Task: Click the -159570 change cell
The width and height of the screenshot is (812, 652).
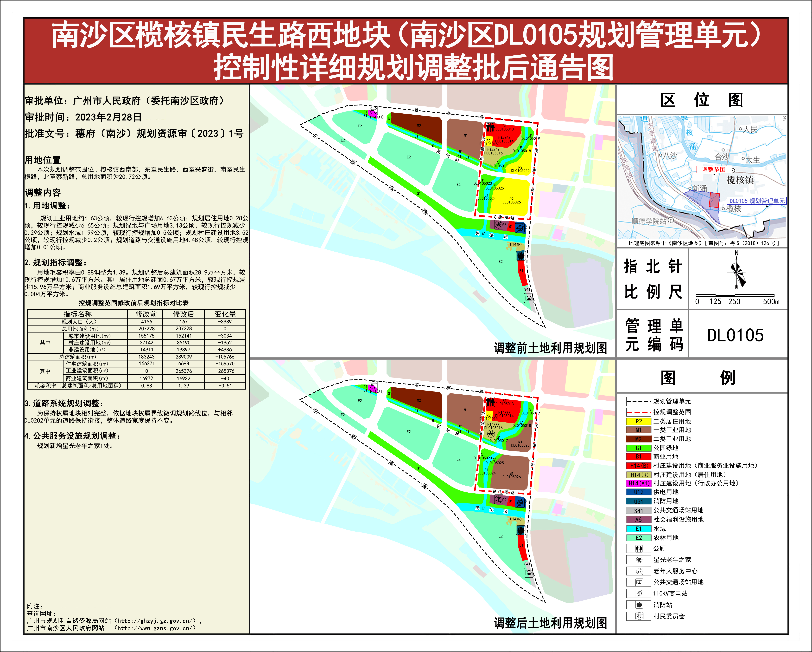Action: pyautogui.click(x=225, y=364)
